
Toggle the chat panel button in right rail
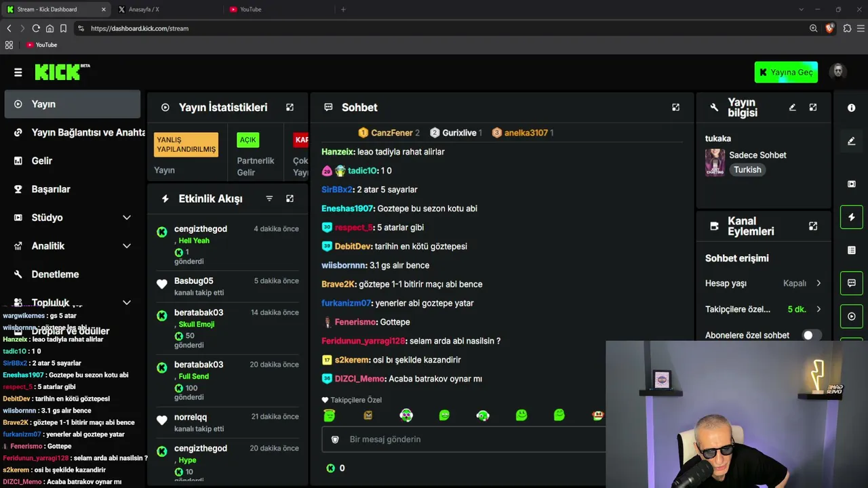pos(852,283)
